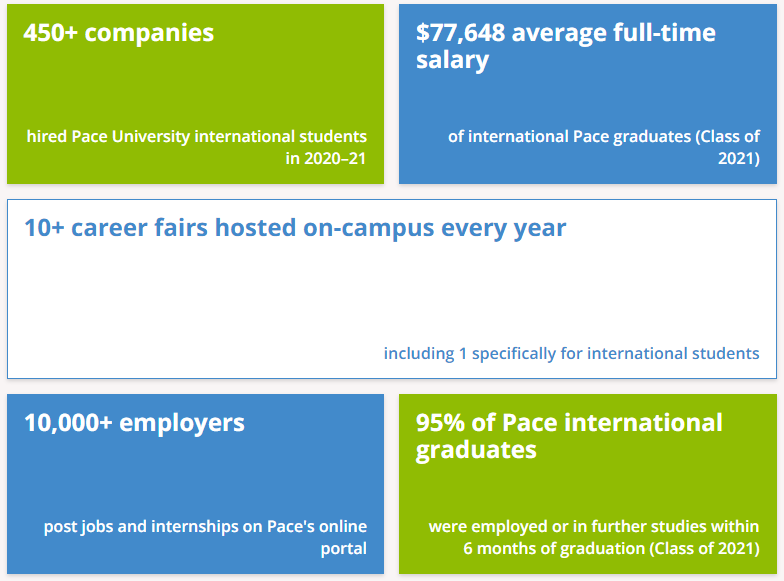Click the "95%" figure
This screenshot has width=784, height=581.
441,422
